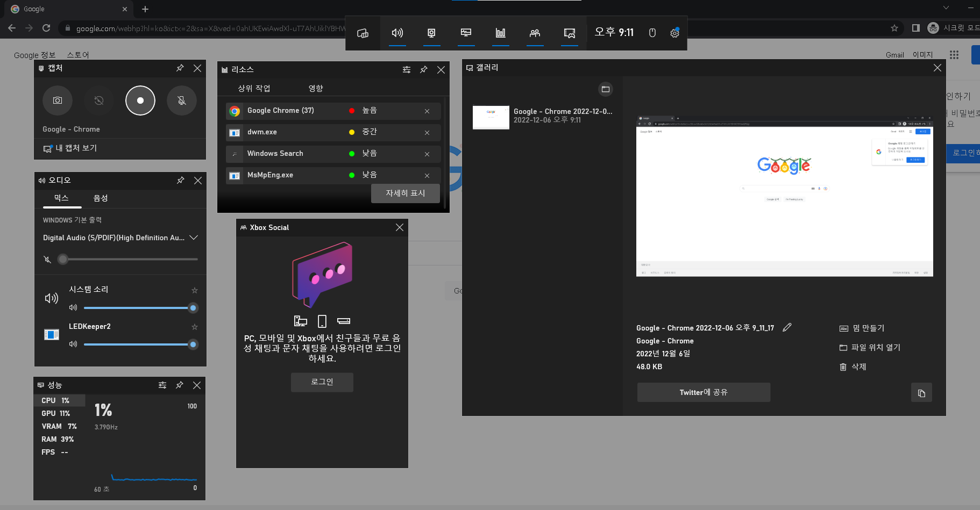Toggle the Xbox Social widget from Game Bar toolbar
980x510 pixels.
click(x=535, y=33)
